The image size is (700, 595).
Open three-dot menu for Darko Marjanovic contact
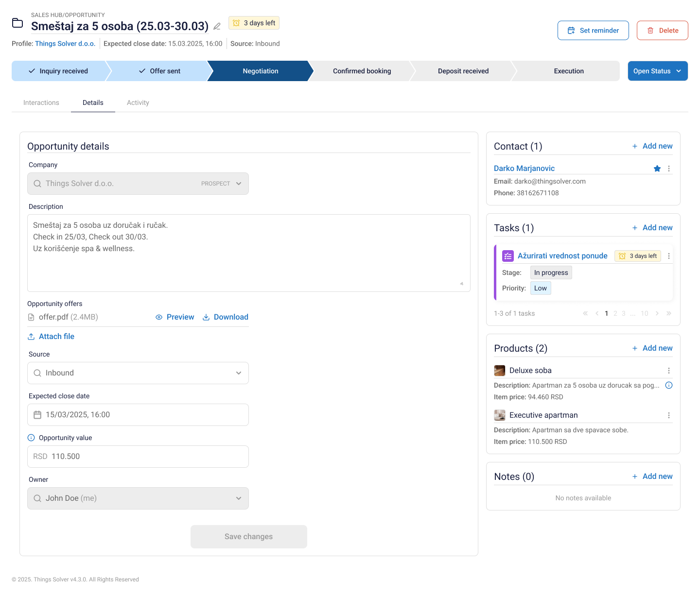pos(669,169)
